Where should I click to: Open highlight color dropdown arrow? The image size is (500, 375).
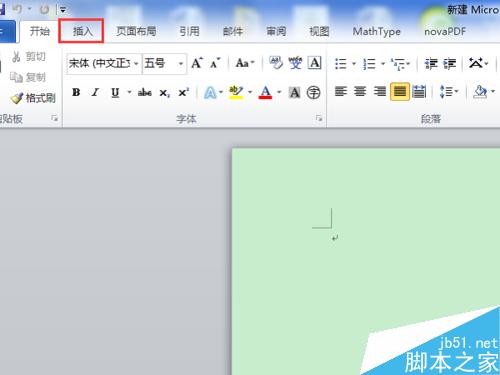click(250, 92)
